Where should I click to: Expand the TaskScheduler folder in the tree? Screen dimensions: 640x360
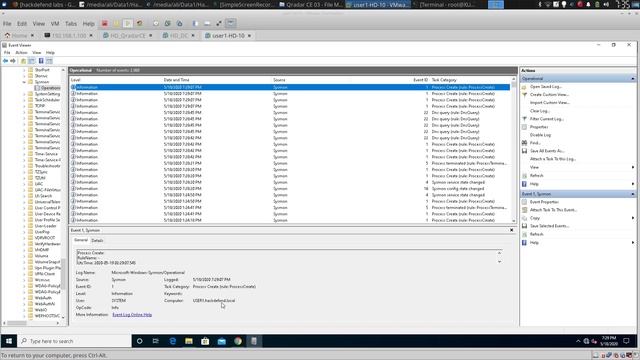[24, 100]
